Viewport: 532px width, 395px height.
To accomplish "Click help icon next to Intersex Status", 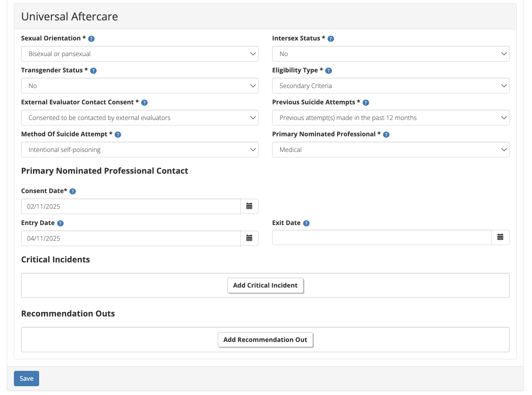I will 331,39.
